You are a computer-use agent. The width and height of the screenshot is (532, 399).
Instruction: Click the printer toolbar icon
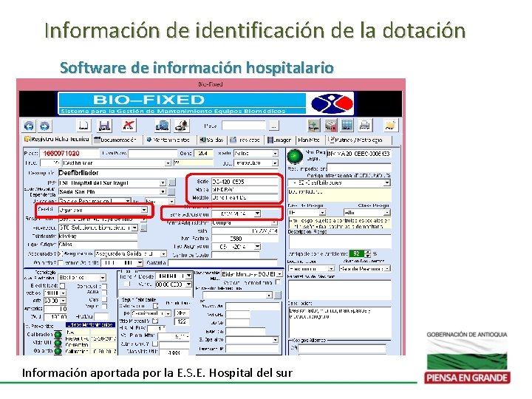pos(365,126)
